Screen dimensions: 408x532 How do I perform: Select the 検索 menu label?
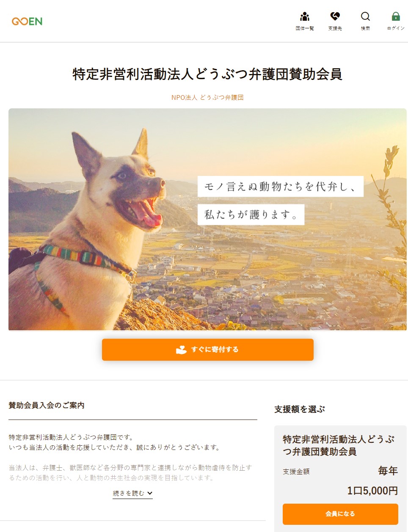tap(365, 28)
